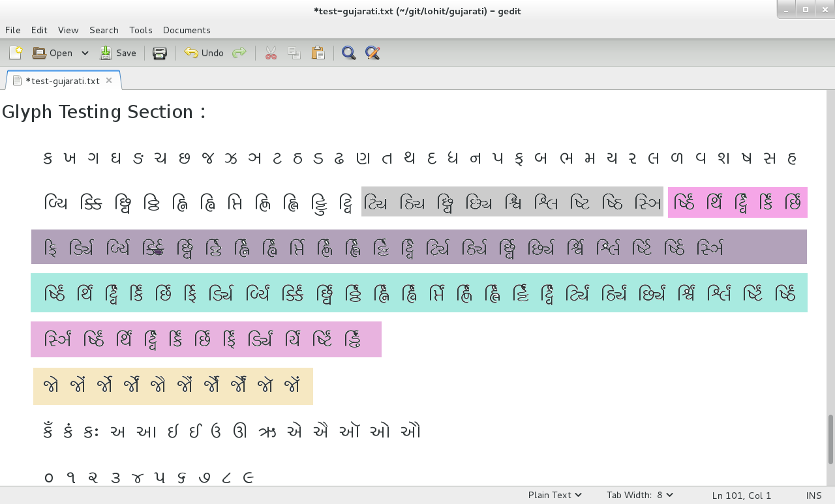
Task: Click the mauve highlighted glyph line
Action: point(419,246)
